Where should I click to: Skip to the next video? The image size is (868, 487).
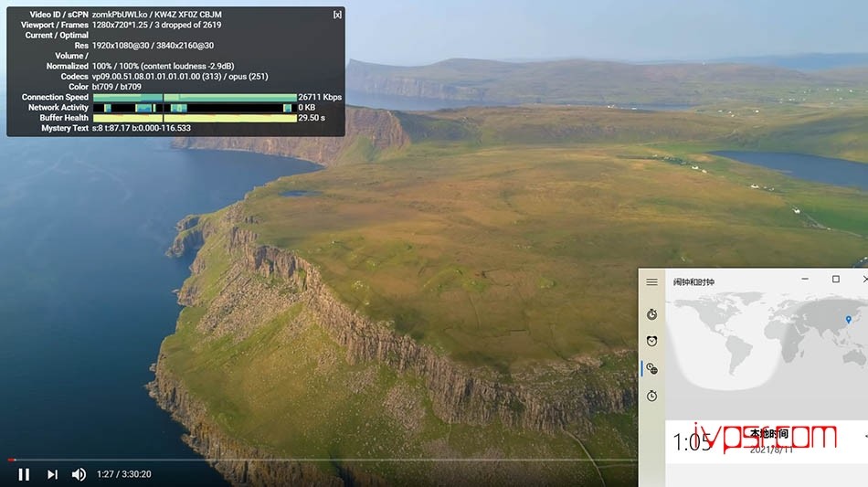click(52, 474)
